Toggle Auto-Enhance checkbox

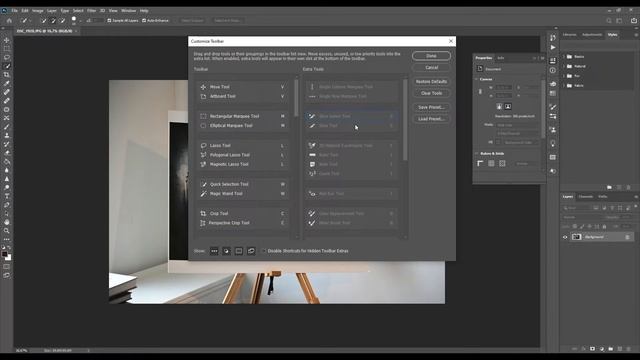pyautogui.click(x=144, y=20)
